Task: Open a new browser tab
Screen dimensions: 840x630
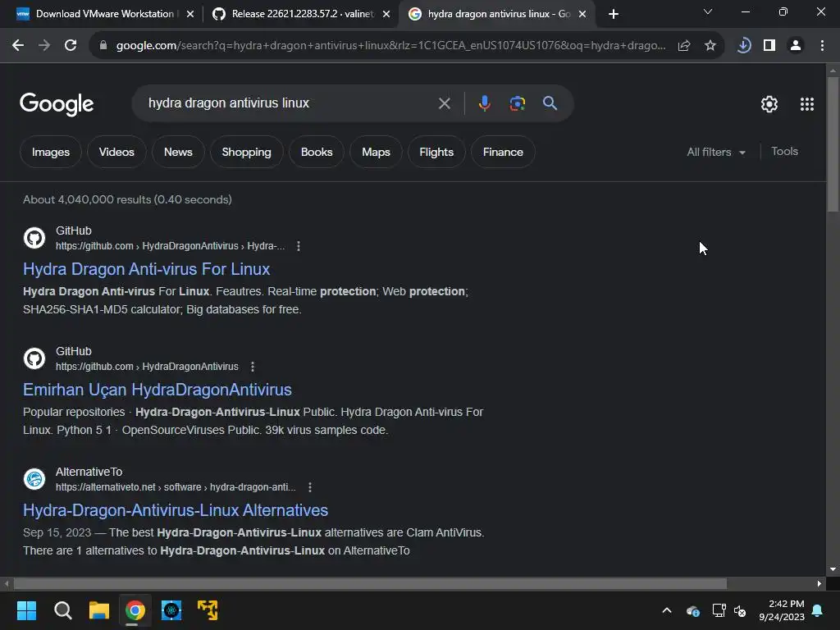Action: pyautogui.click(x=614, y=15)
